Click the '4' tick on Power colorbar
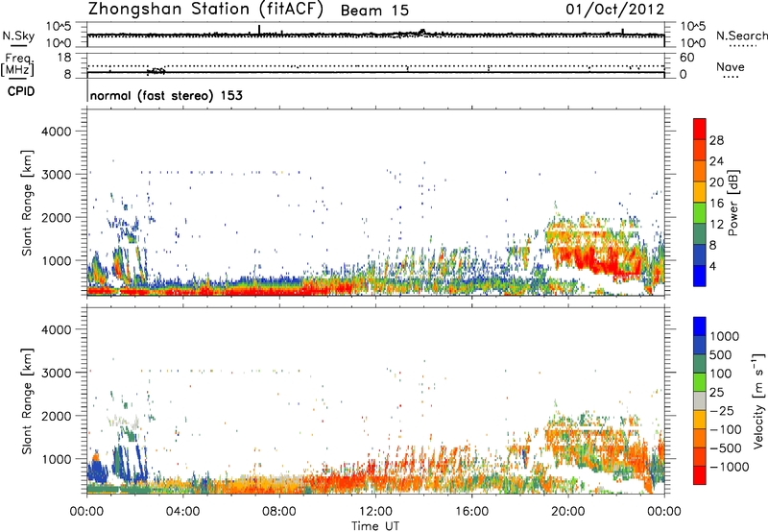Screen dimensions: 768x532 tap(713, 267)
